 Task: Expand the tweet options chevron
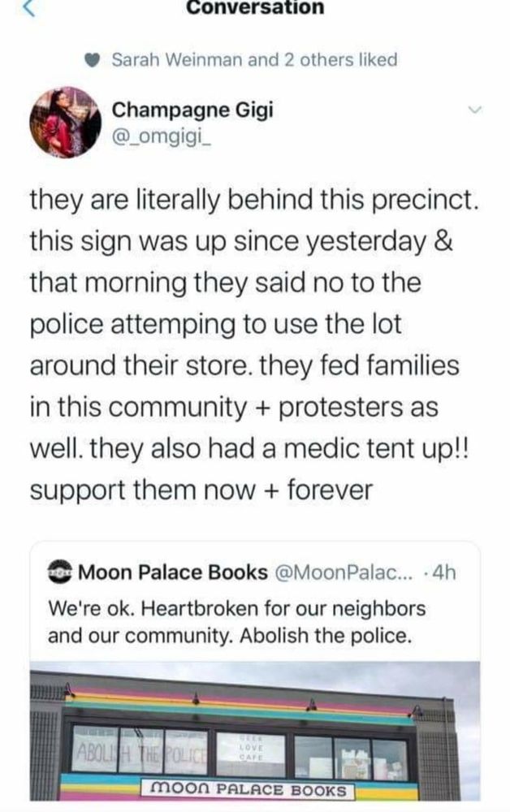[476, 110]
